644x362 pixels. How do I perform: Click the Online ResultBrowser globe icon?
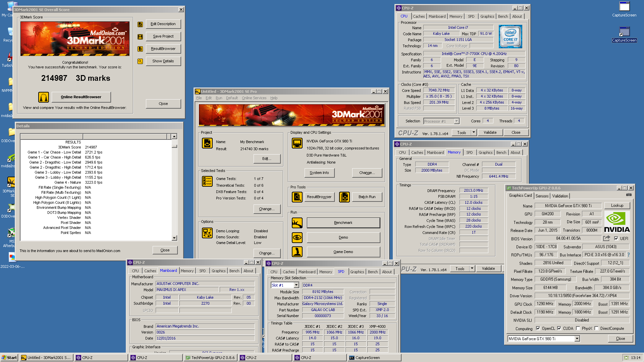tap(44, 97)
